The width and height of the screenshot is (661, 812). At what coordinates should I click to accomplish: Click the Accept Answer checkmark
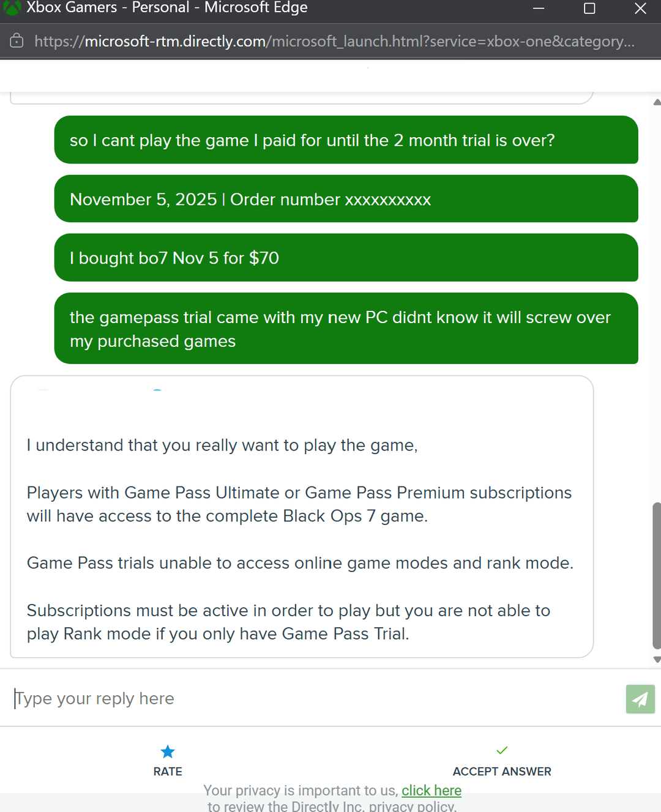(x=502, y=750)
